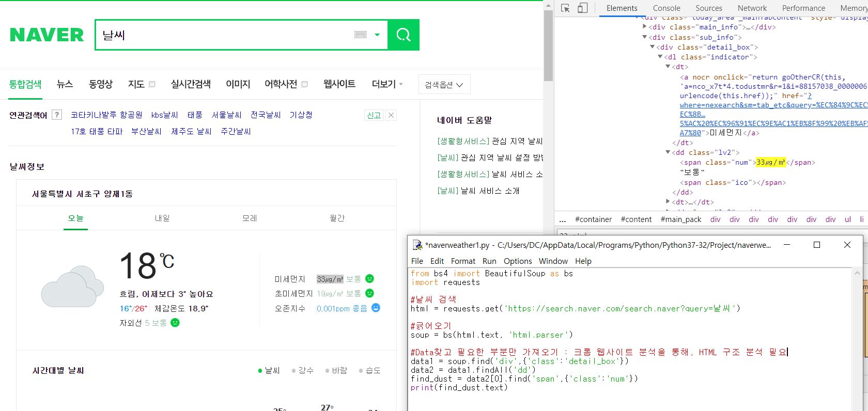This screenshot has height=411, width=868.
Task: Click the 어학사전 tab new-window icon
Action: point(304,84)
